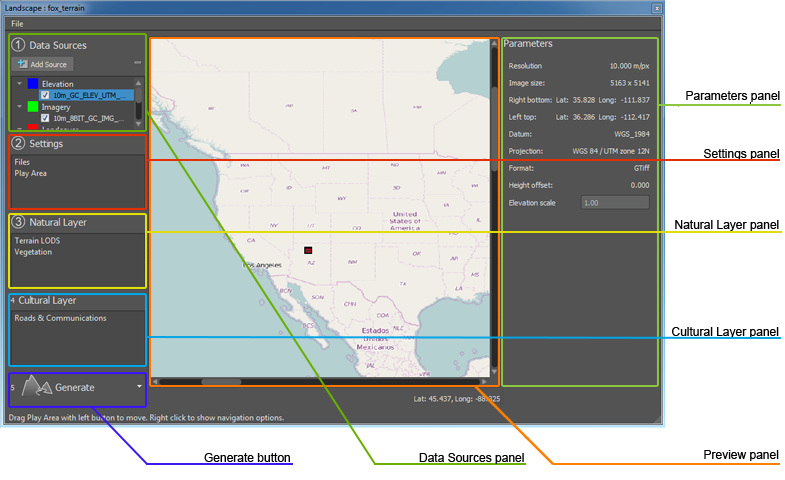Select Play Area in Settings

[30, 173]
